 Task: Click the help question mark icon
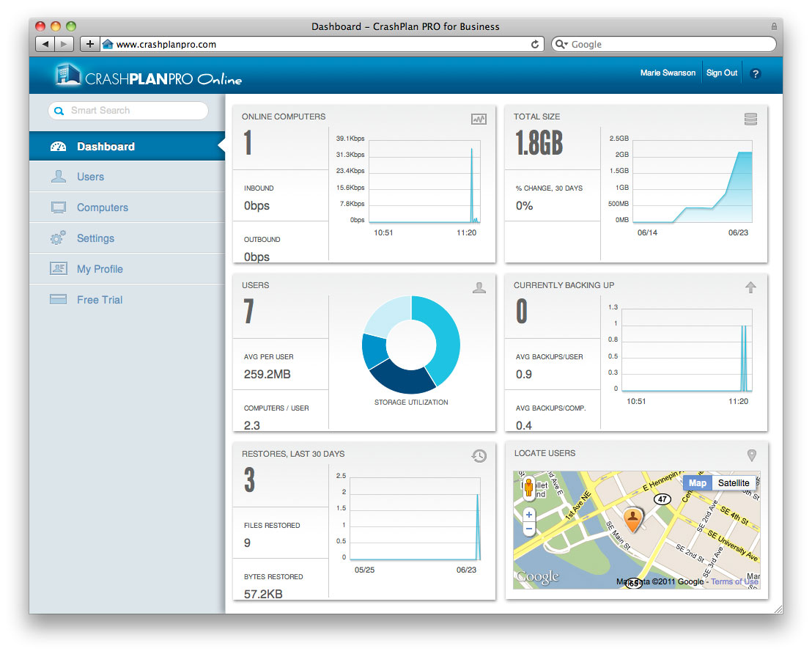coord(755,73)
